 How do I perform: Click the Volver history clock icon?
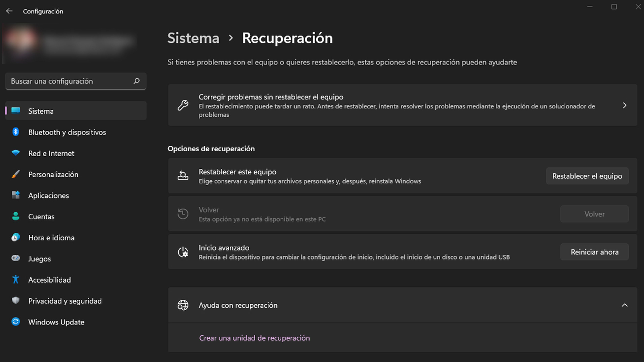pos(183,214)
